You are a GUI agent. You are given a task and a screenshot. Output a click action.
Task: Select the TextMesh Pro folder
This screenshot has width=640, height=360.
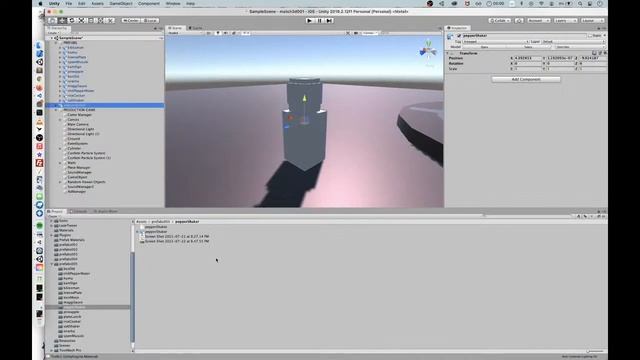[x=70, y=350]
